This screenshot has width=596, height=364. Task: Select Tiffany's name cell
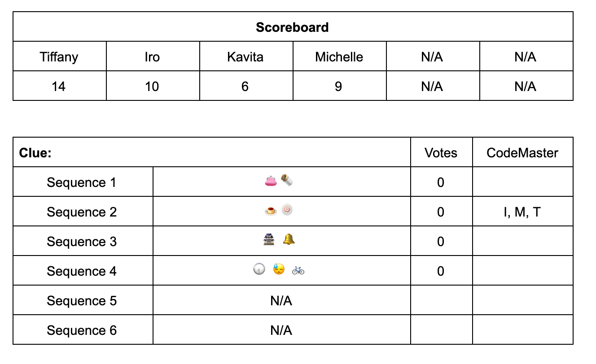[x=60, y=56]
